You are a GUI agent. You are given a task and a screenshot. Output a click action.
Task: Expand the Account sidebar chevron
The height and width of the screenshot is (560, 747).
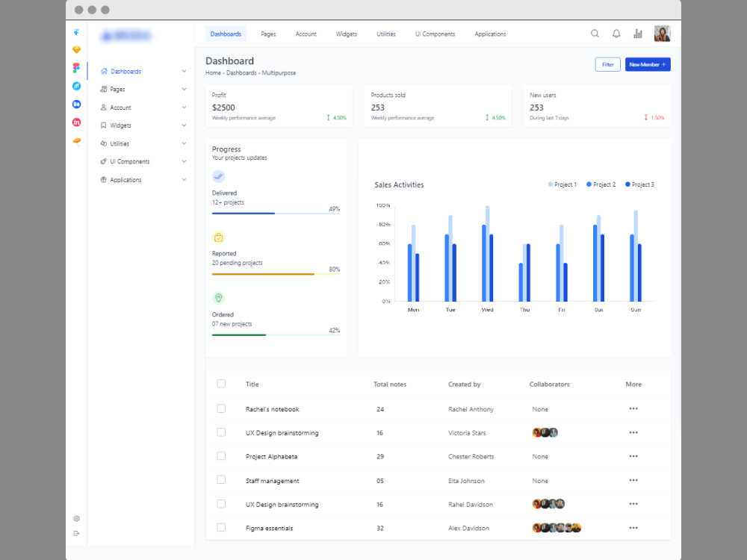[x=184, y=107]
